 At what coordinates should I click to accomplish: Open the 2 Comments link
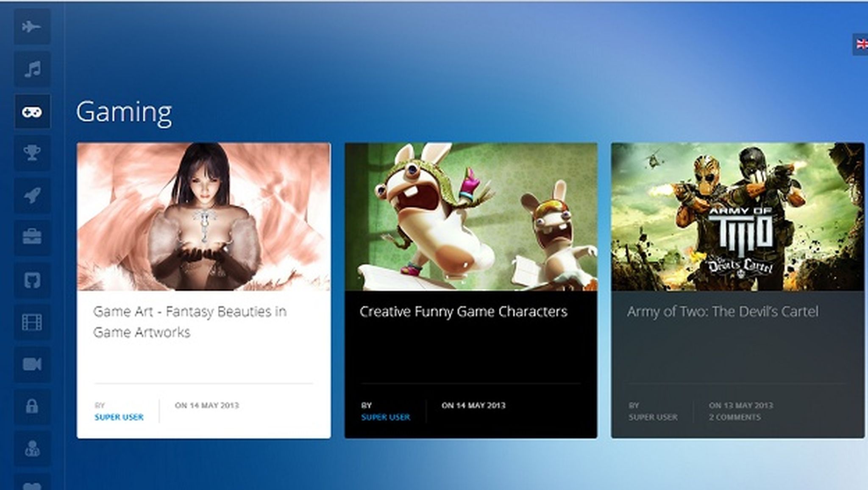click(734, 417)
